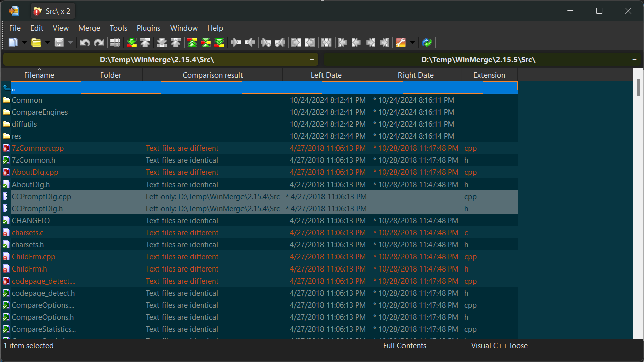Click the vertical scrollbar of the file list

pos(638,205)
